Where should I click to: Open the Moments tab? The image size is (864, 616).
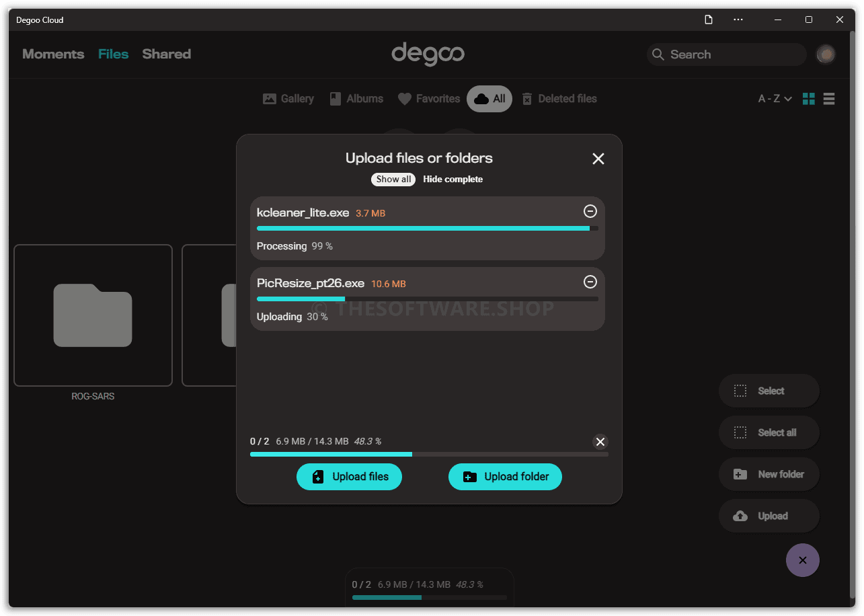(53, 54)
